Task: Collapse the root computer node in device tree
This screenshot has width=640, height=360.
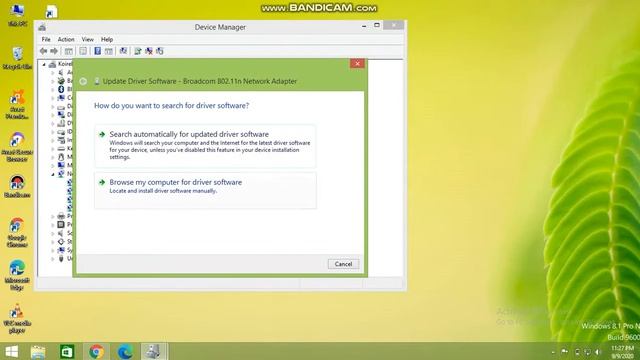Action: tap(44, 64)
